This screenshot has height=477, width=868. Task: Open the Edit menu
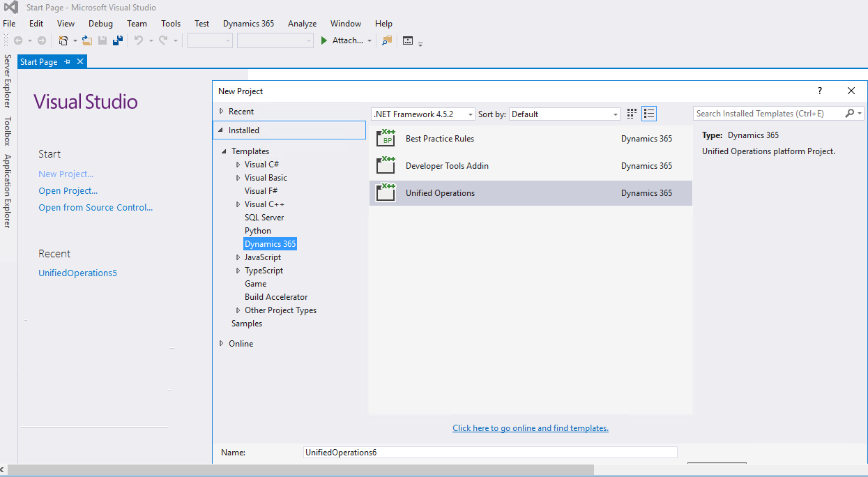pos(36,23)
